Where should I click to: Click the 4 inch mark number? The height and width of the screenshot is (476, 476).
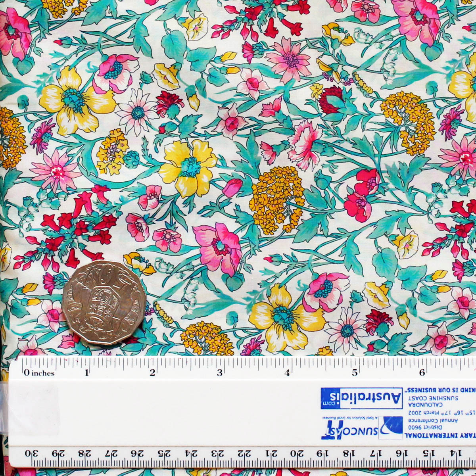[287, 372]
